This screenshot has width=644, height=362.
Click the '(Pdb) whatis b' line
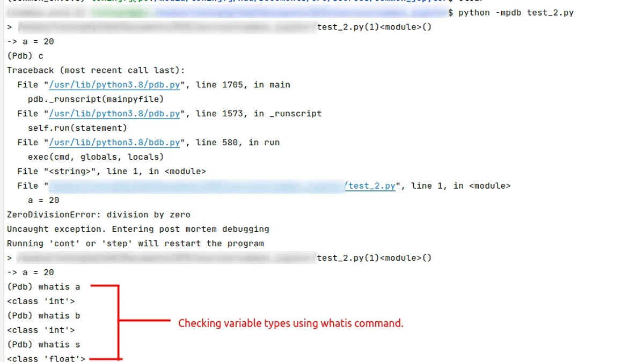(x=43, y=316)
